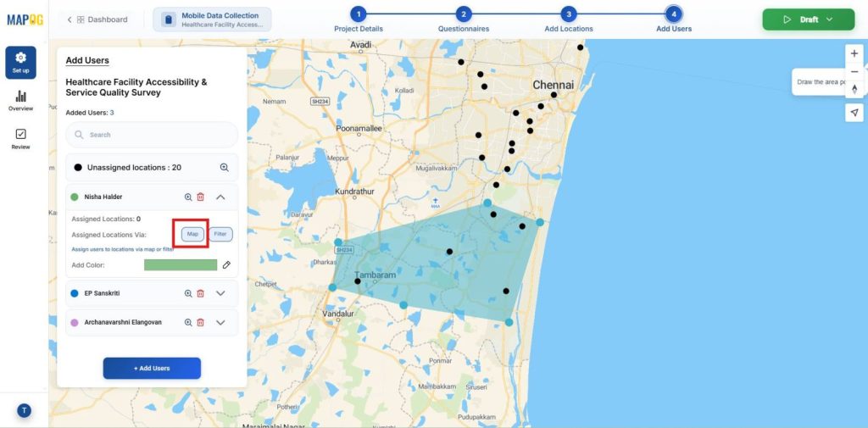868x428 pixels.
Task: Go back to Dashboard
Action: pos(97,19)
